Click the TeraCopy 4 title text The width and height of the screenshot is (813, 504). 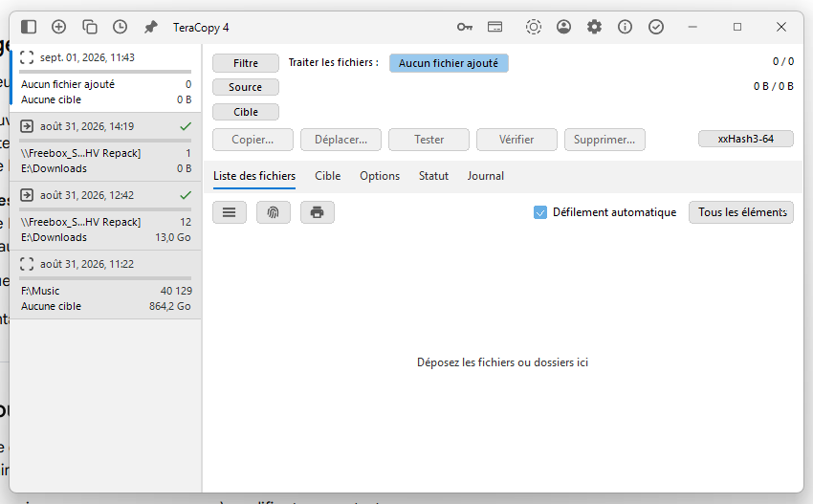click(x=201, y=28)
